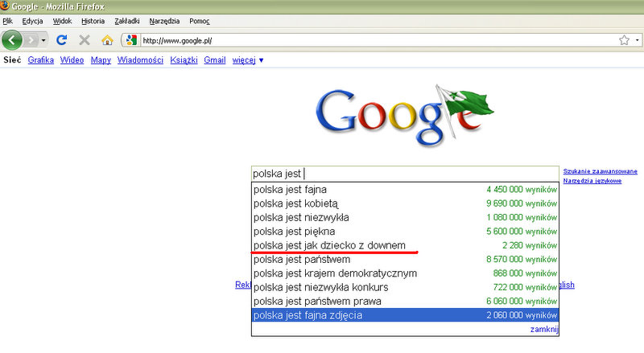Select suggestion 'polska jest państwem prawa'
The width and height of the screenshot is (644, 353).
[405, 302]
